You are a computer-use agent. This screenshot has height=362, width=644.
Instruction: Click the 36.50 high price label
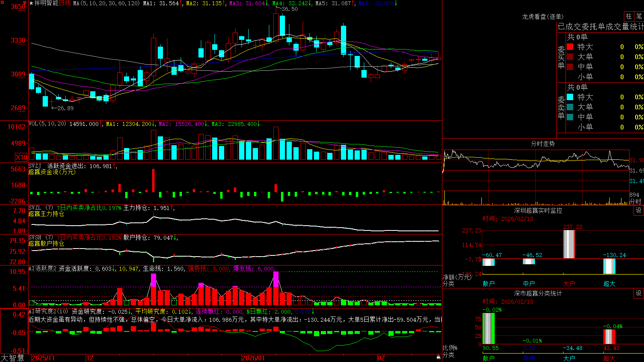(x=289, y=9)
